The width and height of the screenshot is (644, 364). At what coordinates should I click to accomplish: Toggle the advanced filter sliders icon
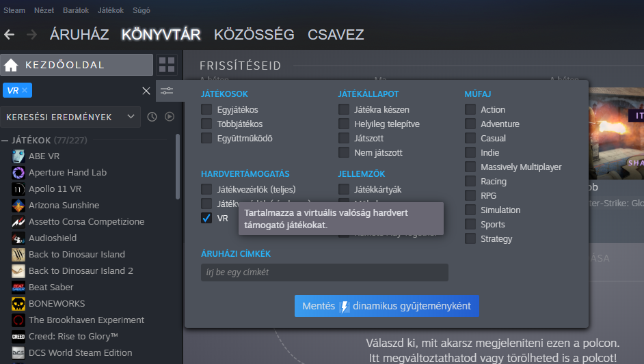166,91
